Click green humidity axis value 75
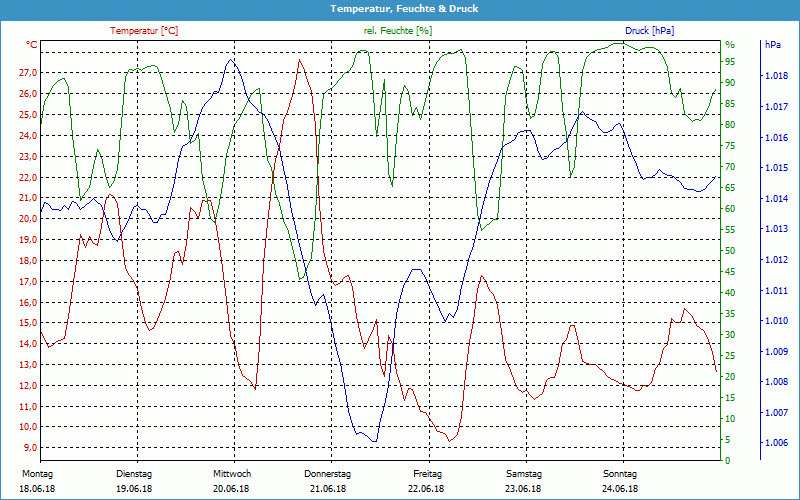Screen dimensions: 800x500 (730, 146)
